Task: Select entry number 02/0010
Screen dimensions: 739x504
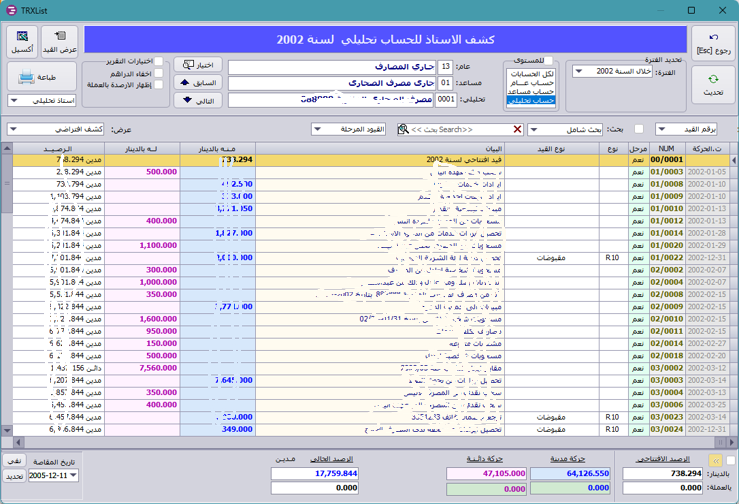Action: 666,319
